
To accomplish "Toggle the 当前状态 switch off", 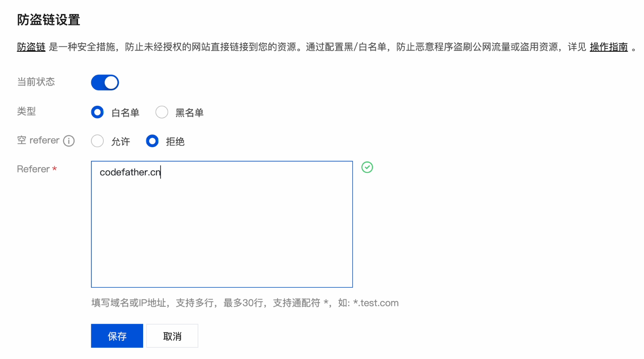I will pos(105,82).
